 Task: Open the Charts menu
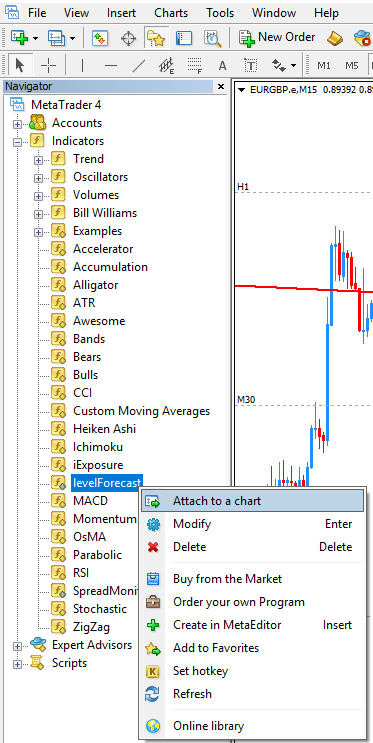171,13
